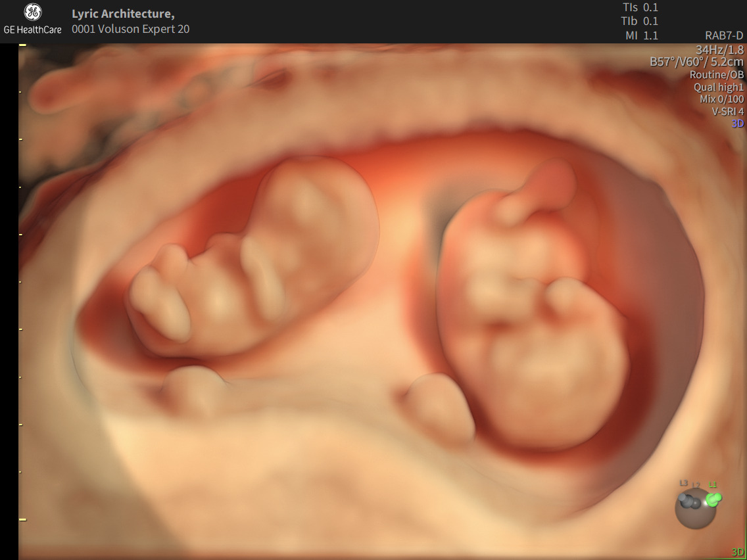The height and width of the screenshot is (560, 747).
Task: Click the 34Hz/1.8 frame rate readout
Action: [719, 49]
